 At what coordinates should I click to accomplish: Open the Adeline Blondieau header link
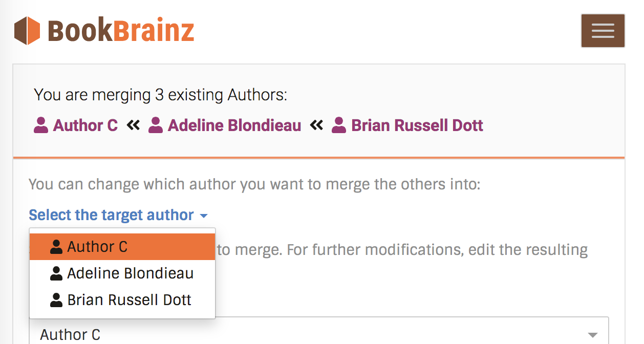click(234, 125)
